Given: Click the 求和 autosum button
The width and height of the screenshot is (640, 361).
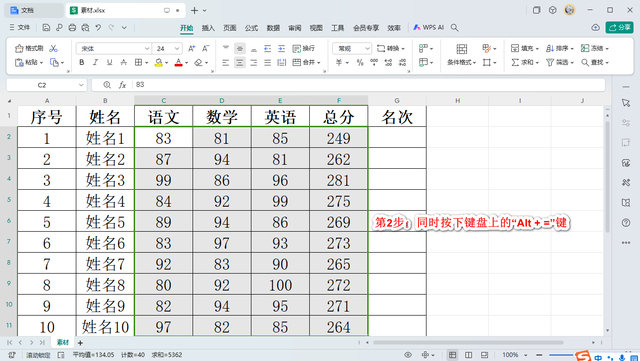Looking at the screenshot, I should tap(524, 62).
